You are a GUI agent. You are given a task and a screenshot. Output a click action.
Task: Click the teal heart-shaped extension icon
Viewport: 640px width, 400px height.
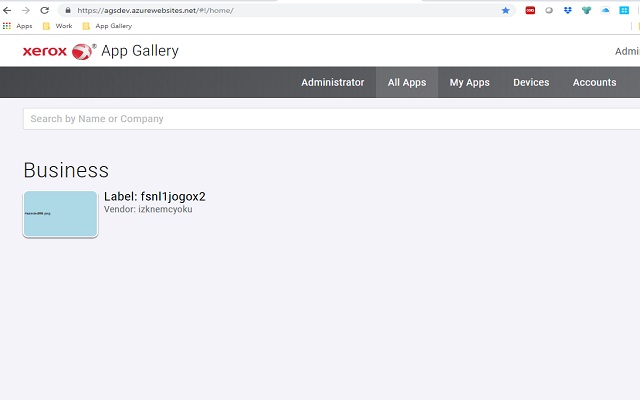[x=587, y=10]
